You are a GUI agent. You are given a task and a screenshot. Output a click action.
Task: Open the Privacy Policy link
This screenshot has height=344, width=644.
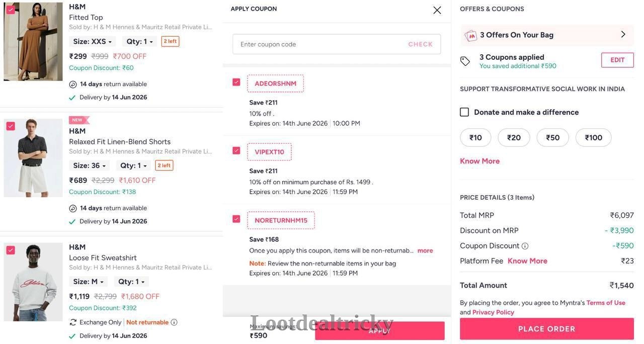(493, 312)
